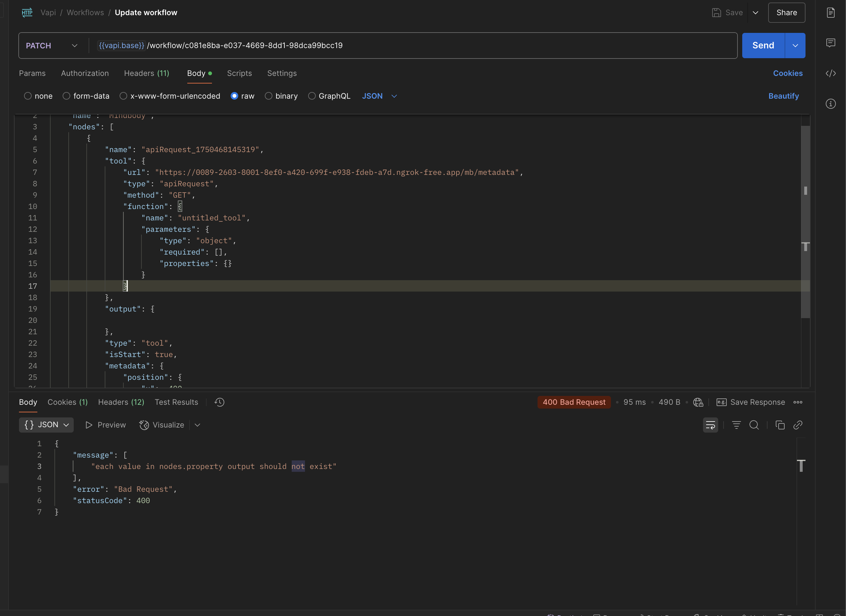Select the none body type radio
Screen dimensions: 846x616
(x=28, y=96)
